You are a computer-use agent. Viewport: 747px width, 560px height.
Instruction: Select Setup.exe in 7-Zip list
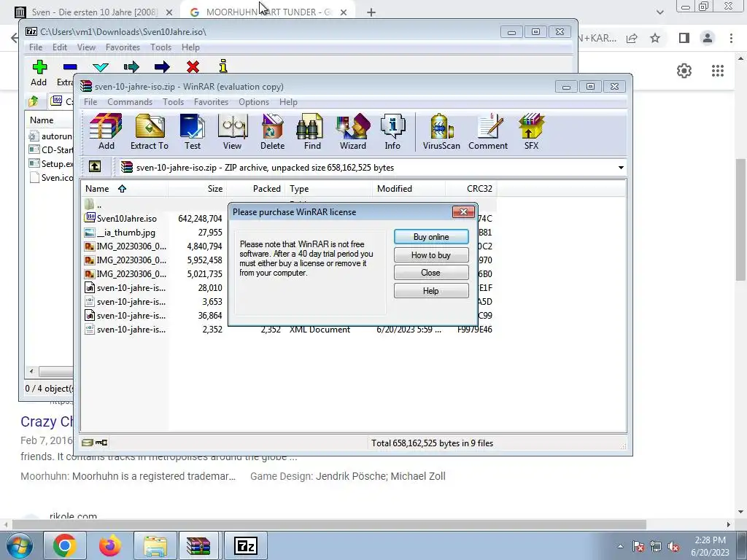click(x=52, y=164)
